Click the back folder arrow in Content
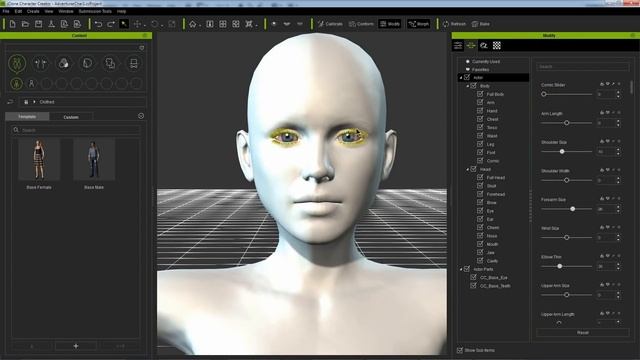 pos(10,102)
